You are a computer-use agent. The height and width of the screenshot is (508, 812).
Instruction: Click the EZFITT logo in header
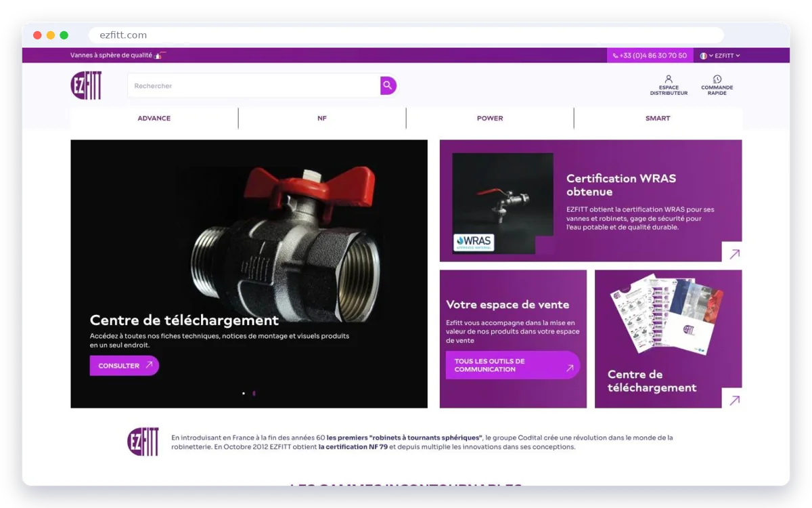86,85
